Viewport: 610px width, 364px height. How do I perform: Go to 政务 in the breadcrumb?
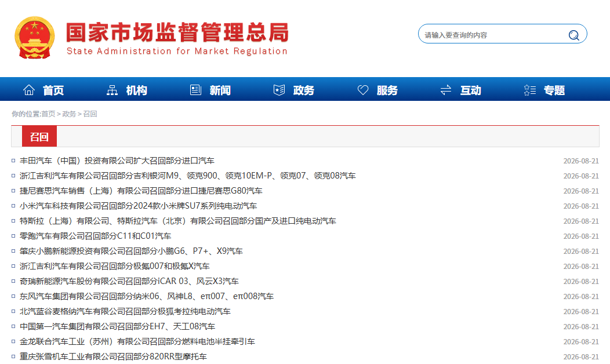(69, 114)
